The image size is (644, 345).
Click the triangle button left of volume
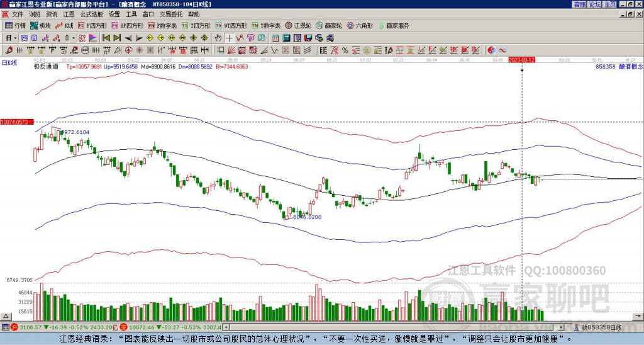pyautogui.click(x=6, y=316)
